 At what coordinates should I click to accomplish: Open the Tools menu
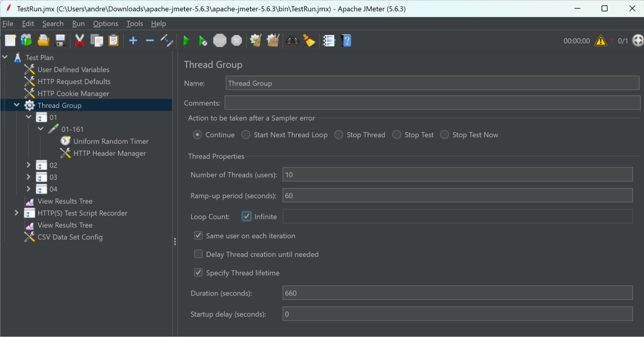coord(135,24)
